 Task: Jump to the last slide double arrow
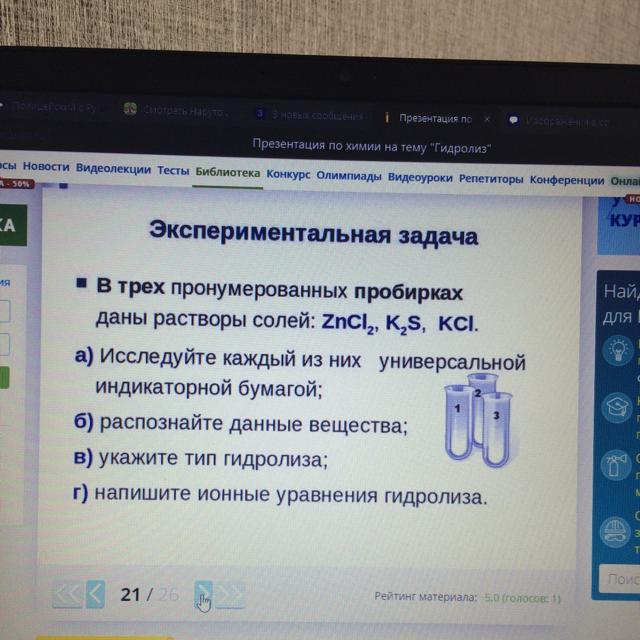point(230,594)
